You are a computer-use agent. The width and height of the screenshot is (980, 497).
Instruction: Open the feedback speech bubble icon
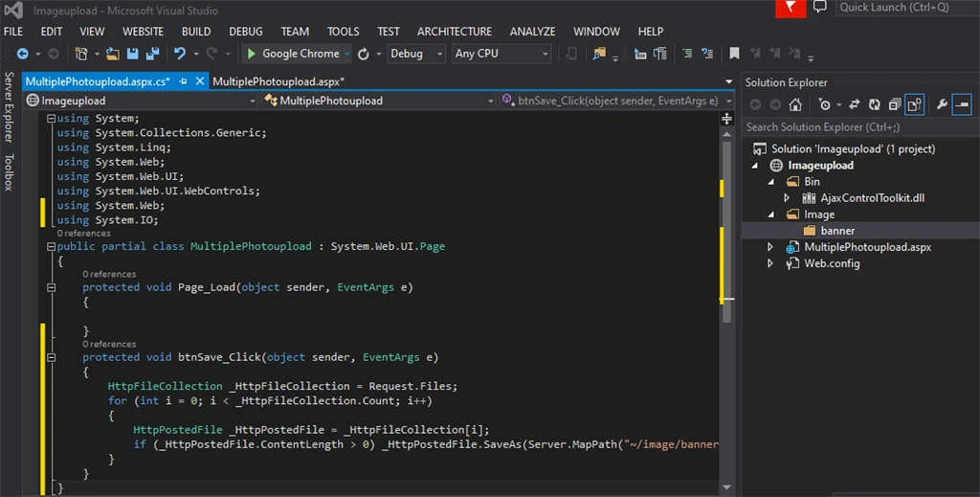(820, 7)
